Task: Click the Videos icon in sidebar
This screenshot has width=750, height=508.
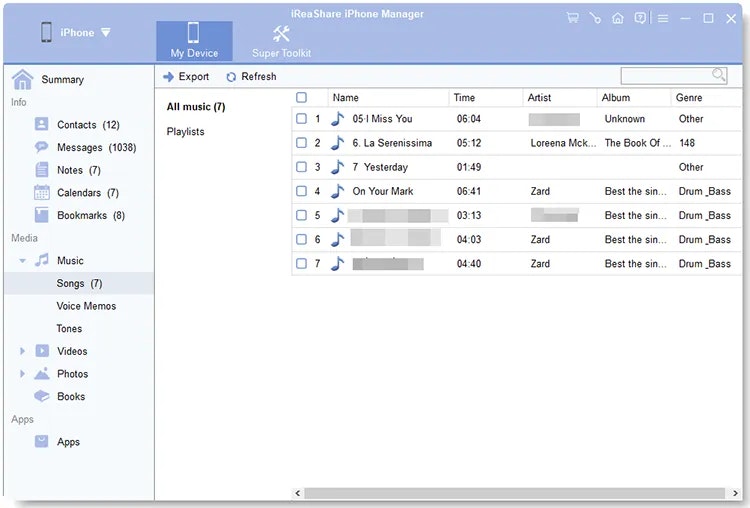Action: coord(42,351)
